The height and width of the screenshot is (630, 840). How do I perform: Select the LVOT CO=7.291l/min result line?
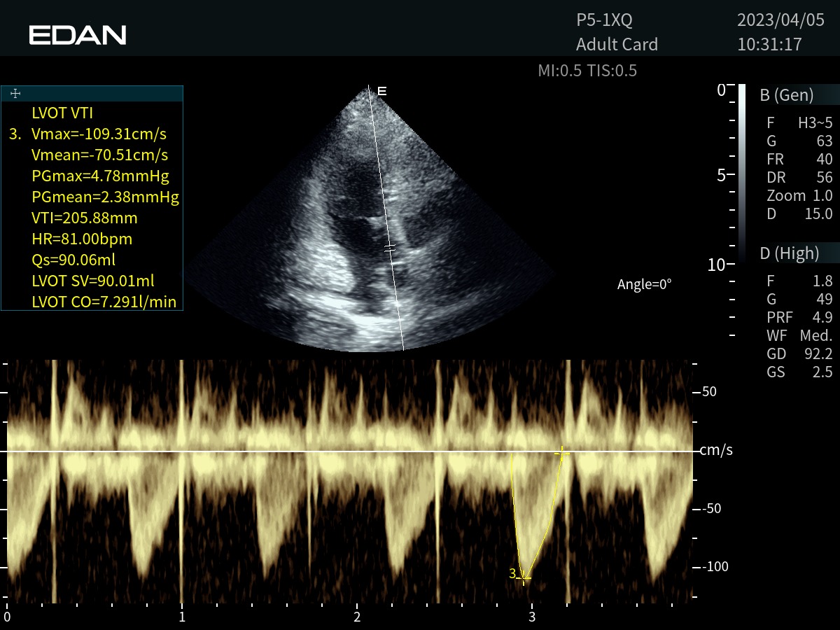(x=104, y=302)
